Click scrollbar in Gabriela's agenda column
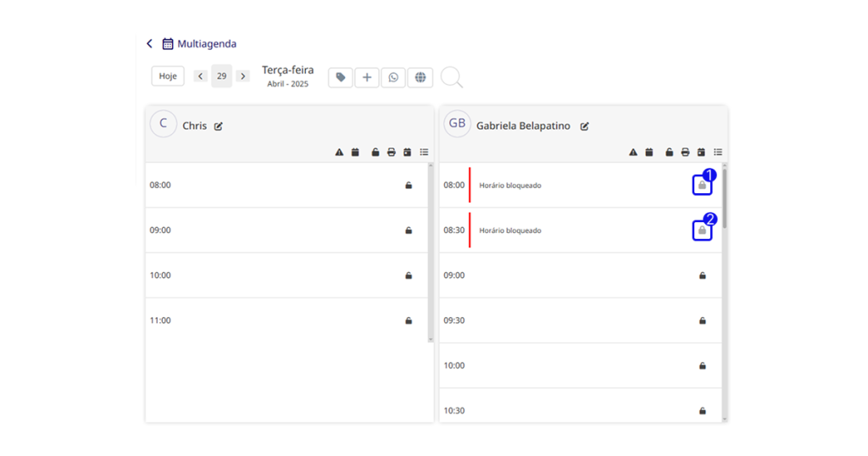 point(724,199)
